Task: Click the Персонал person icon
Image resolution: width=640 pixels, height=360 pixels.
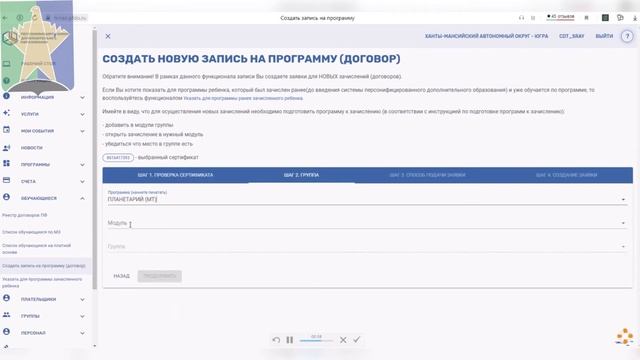Action: pyautogui.click(x=6, y=332)
